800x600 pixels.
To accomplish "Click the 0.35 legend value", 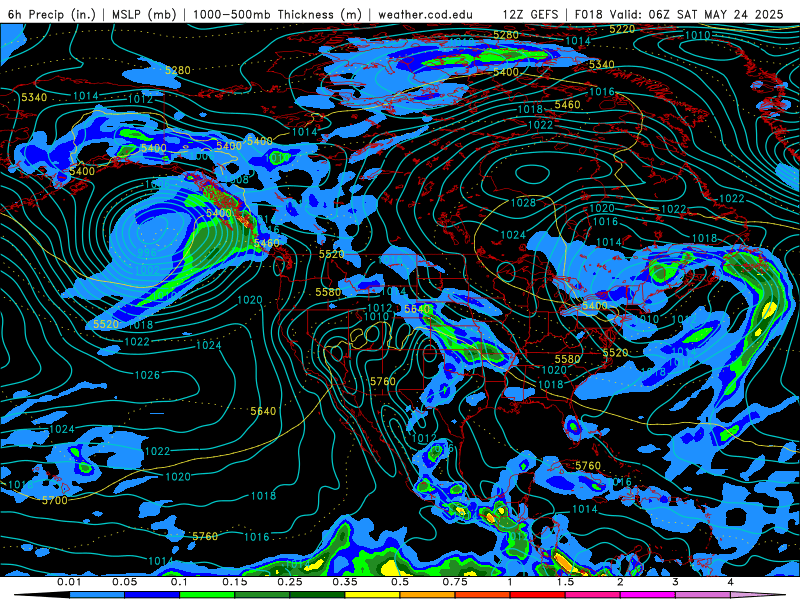I will point(345,582).
